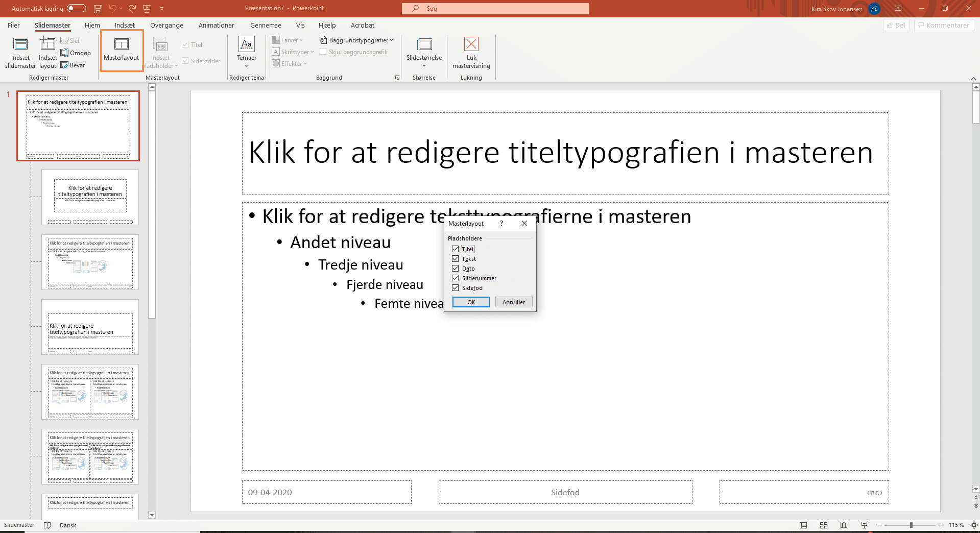The image size is (980, 533).
Task: Enable Skjul baggrundsgrafik
Action: [x=323, y=52]
